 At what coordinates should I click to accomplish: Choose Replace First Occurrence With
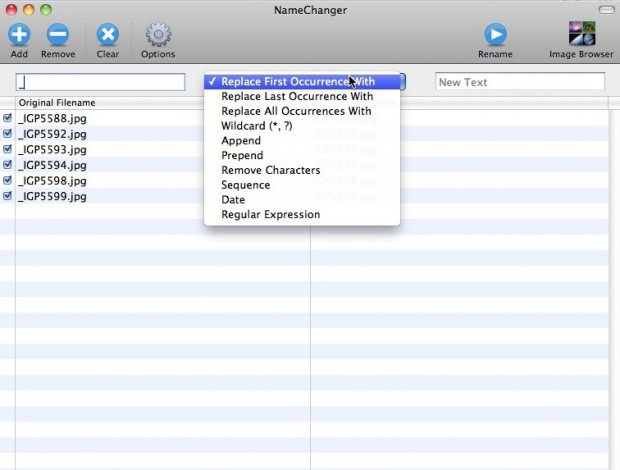coord(302,81)
